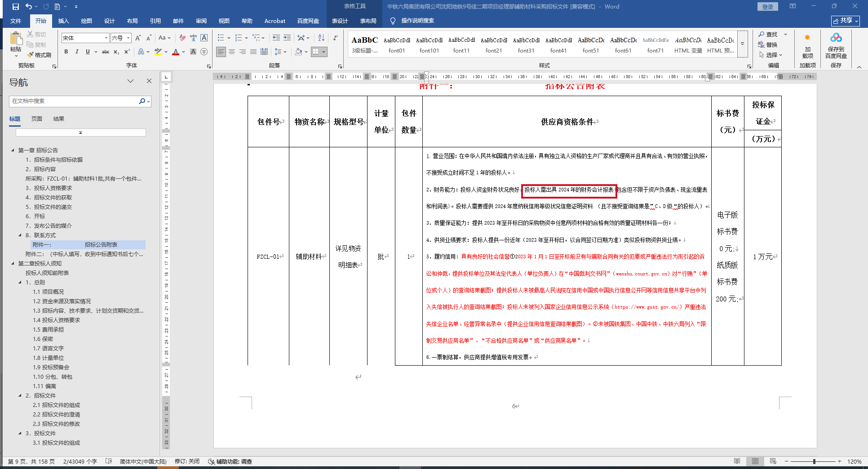The image size is (868, 469).
Task: Apply character shading with the gray A icon
Action: point(193,52)
